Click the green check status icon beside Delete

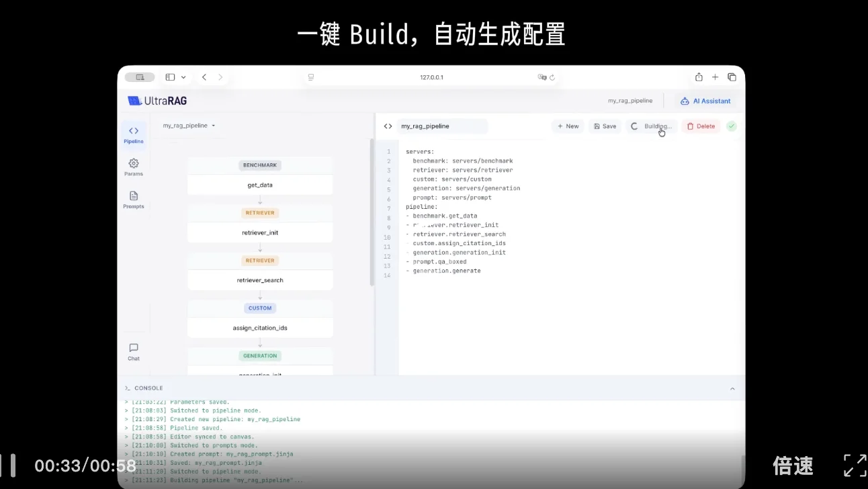pos(732,126)
